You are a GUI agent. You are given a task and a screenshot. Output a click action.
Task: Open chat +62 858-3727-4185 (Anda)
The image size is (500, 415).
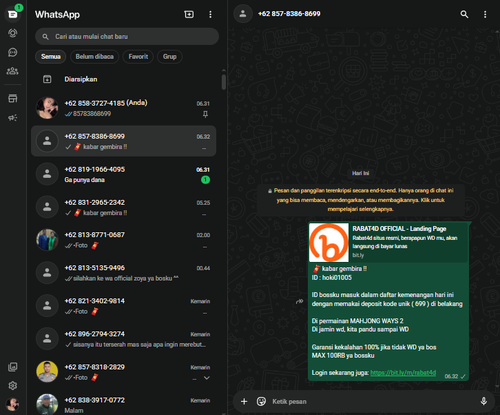(x=124, y=108)
